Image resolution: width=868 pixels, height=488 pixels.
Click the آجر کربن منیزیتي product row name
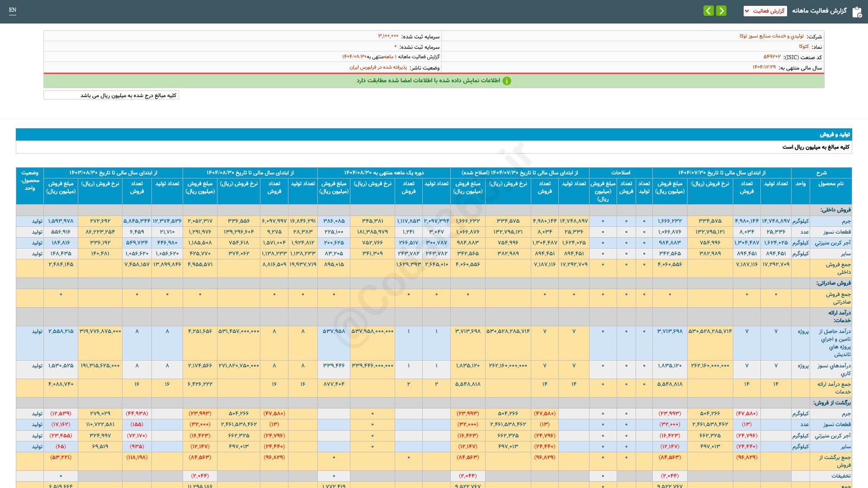(x=832, y=243)
